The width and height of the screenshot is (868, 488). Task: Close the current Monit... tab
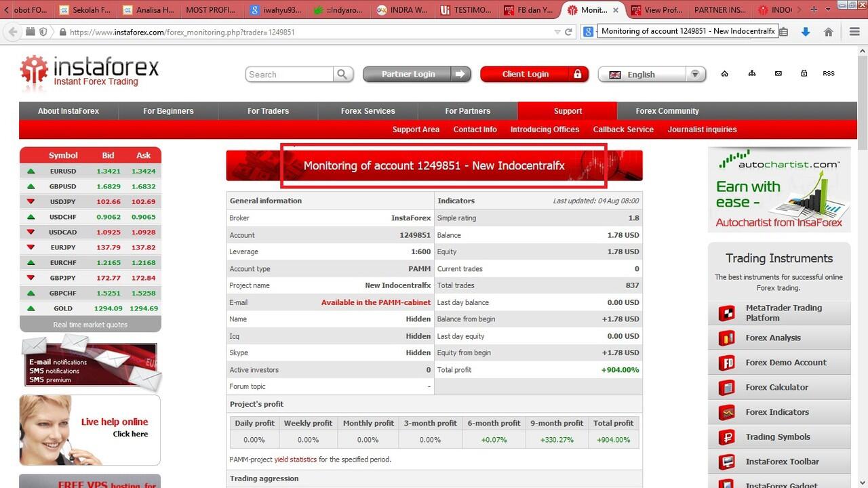point(616,10)
